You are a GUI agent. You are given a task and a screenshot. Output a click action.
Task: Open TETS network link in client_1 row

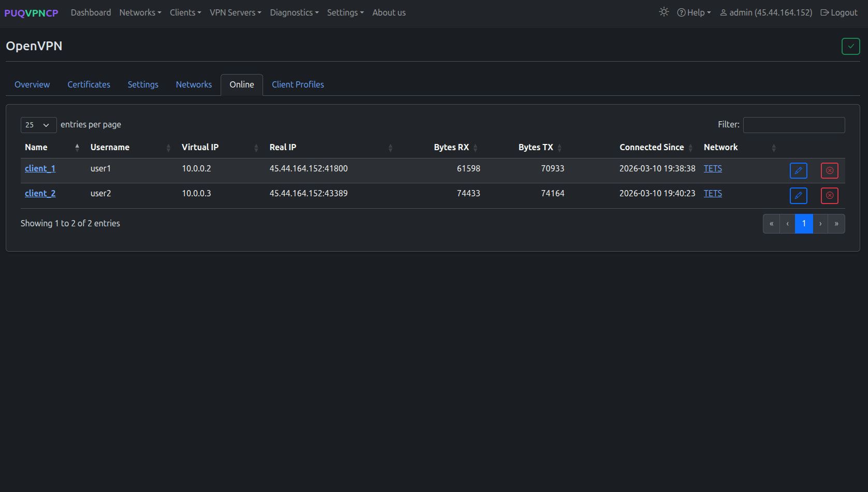point(713,168)
